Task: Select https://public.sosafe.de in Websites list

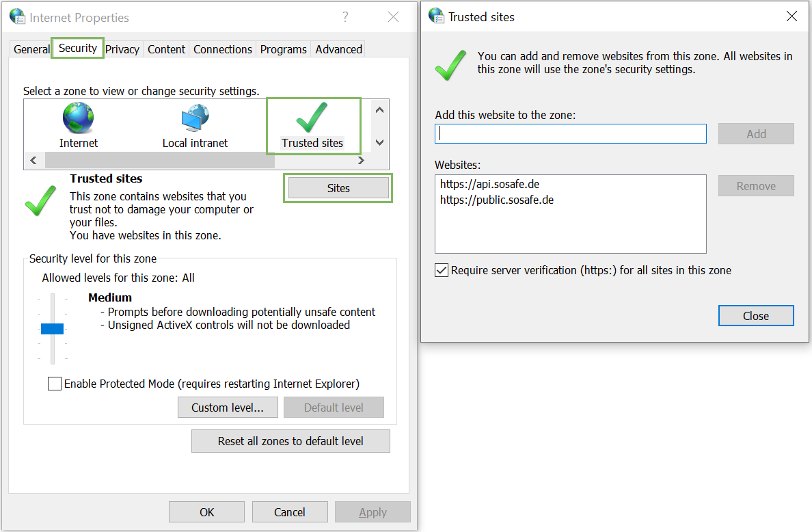Action: pyautogui.click(x=496, y=200)
